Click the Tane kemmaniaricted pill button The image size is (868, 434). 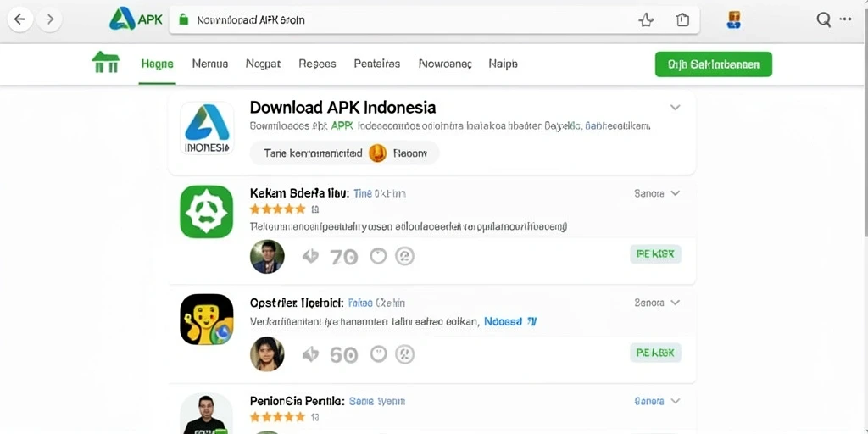(x=344, y=153)
